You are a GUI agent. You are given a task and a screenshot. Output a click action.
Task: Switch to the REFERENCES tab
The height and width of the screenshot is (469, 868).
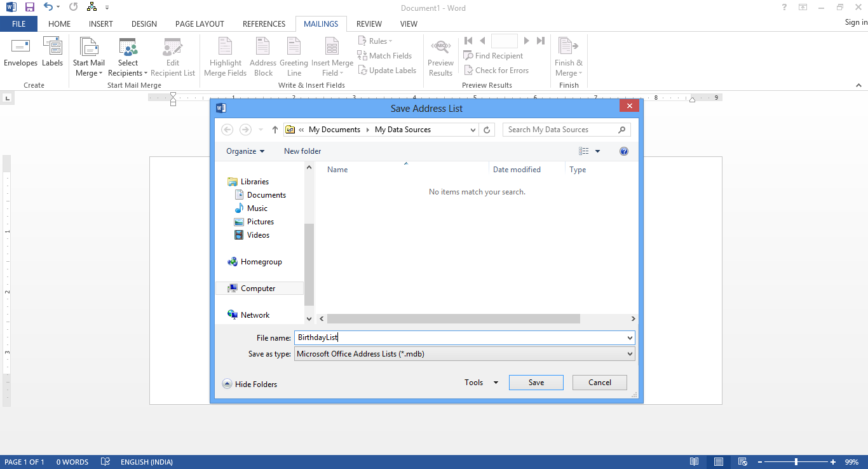point(264,24)
